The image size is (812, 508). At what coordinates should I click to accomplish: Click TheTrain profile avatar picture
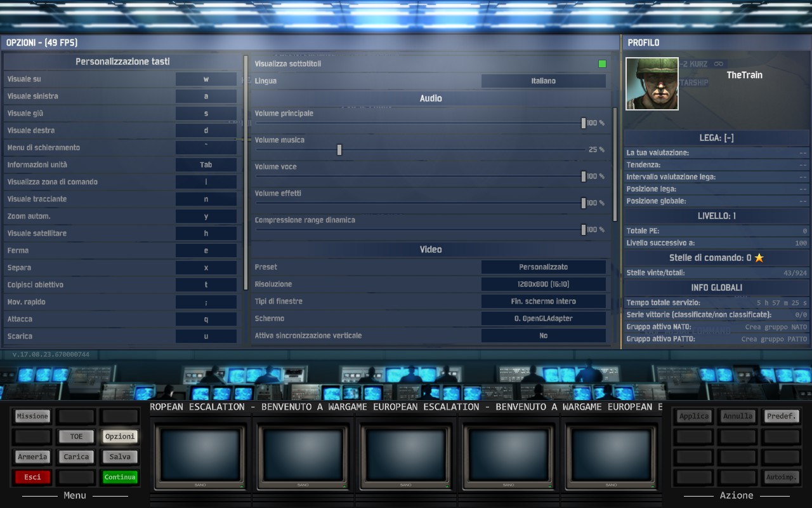click(x=652, y=84)
